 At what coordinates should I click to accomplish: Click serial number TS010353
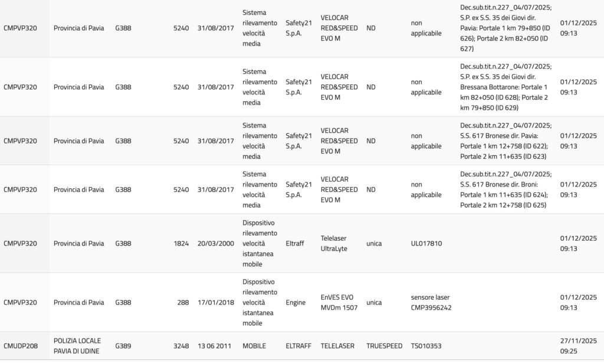pos(426,346)
